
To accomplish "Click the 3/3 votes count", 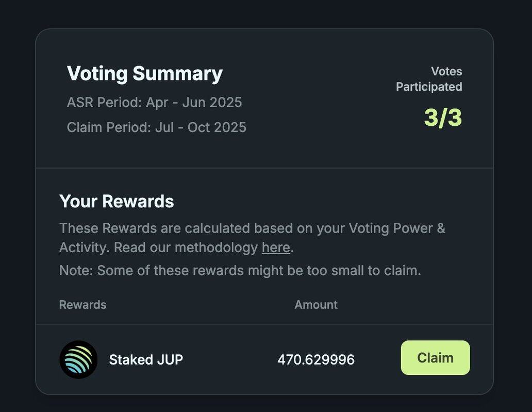I will [443, 118].
